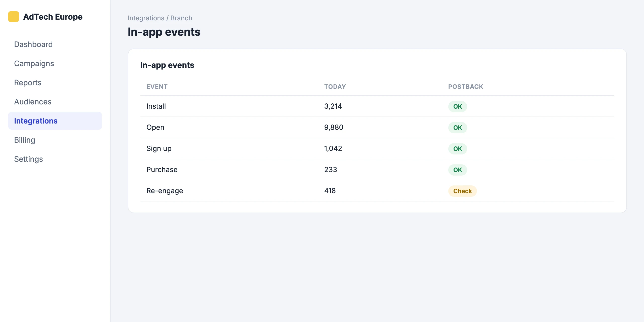Click the OK postback badge for Install
The image size is (644, 322).
pos(458,106)
